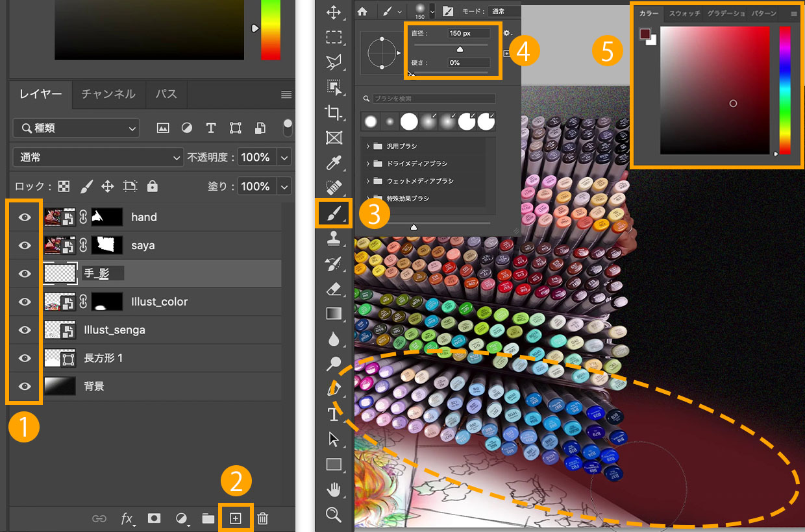This screenshot has height=532, width=805.
Task: Create a new layer group folder
Action: coord(208,518)
